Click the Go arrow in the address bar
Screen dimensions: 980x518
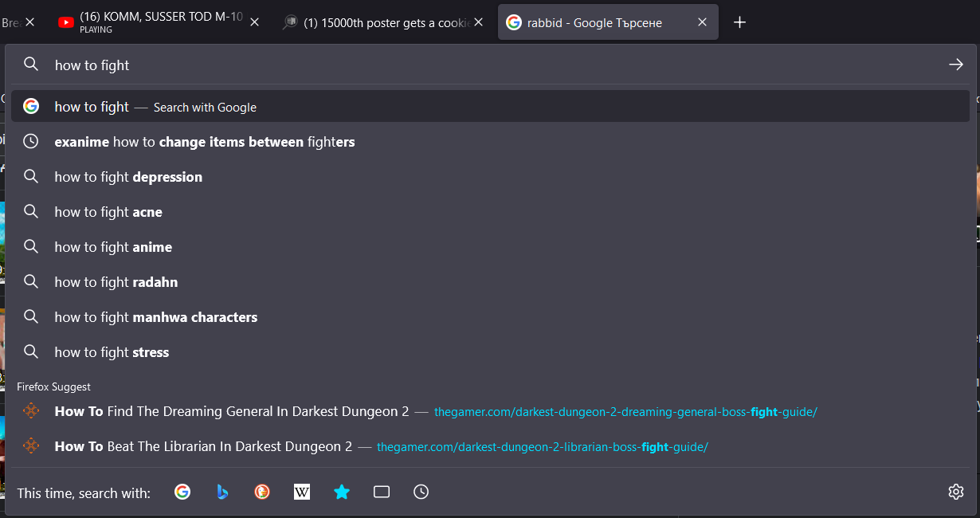(956, 65)
